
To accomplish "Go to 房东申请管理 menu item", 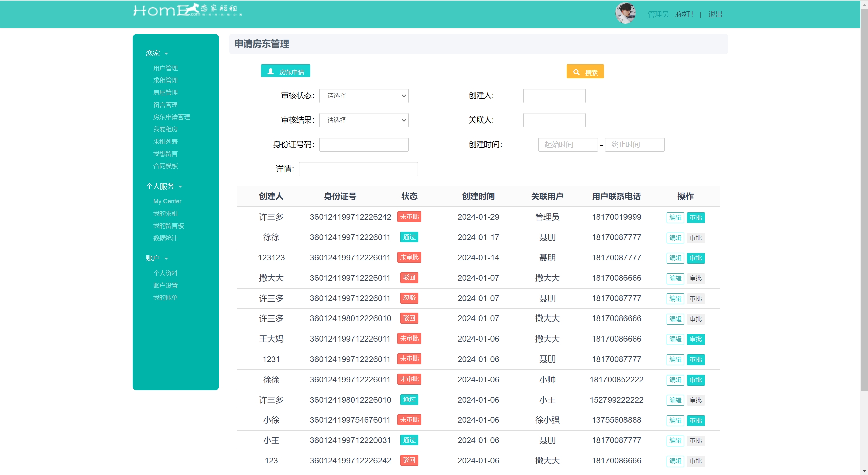I will coord(171,117).
